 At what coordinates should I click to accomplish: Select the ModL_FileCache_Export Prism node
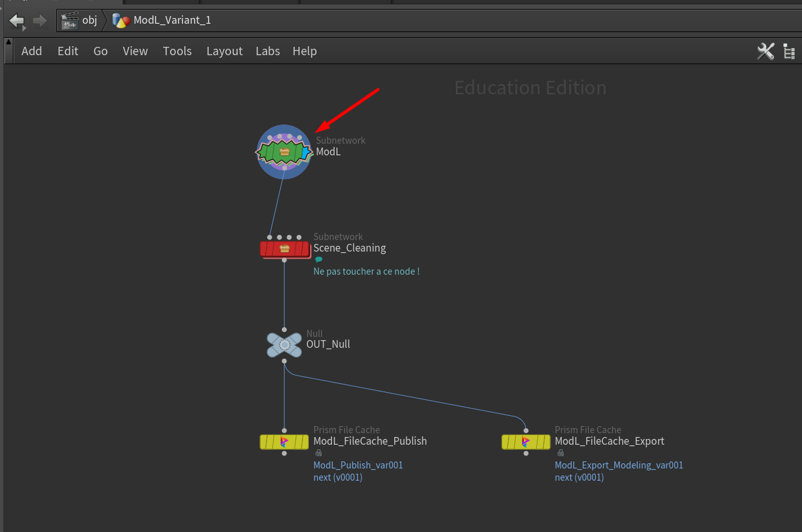(x=525, y=442)
